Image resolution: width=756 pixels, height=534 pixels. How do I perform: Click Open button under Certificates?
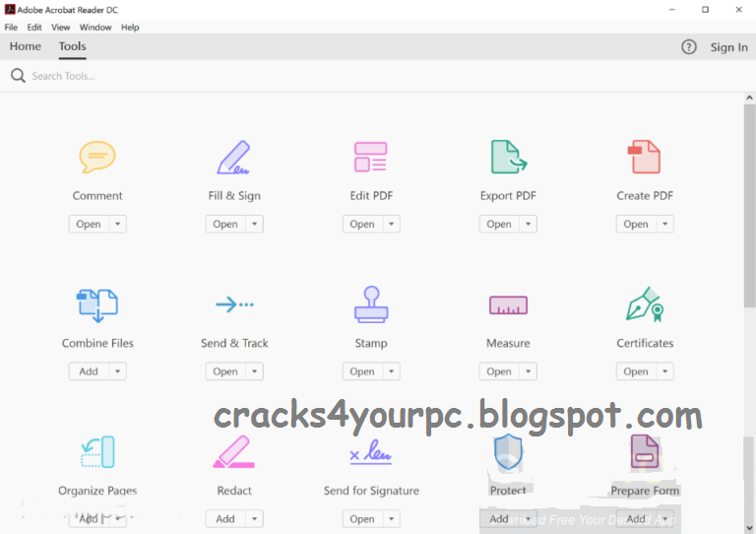pyautogui.click(x=637, y=371)
